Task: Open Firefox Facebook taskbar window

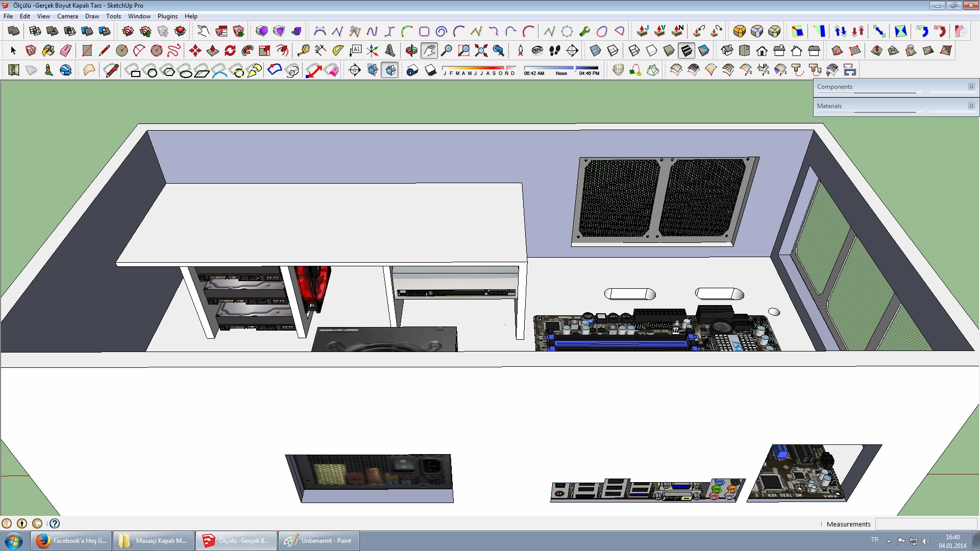Action: tap(71, 541)
